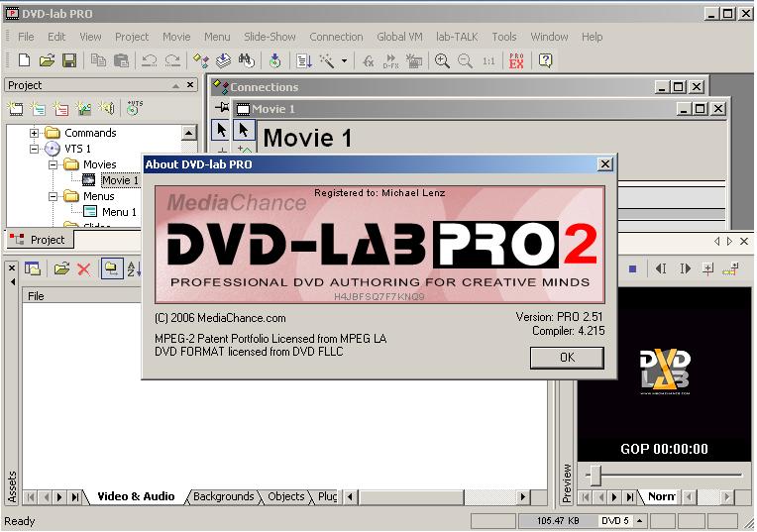Screen dimensions: 757x532
Task: Save the project using the floppy disk icon
Action: tap(69, 60)
